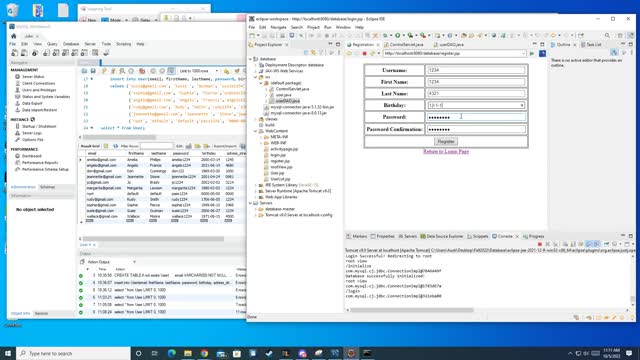Switch to the Servers tab in the bottom panel
Screen dimensions: 640x360
pyautogui.click(x=408, y=236)
